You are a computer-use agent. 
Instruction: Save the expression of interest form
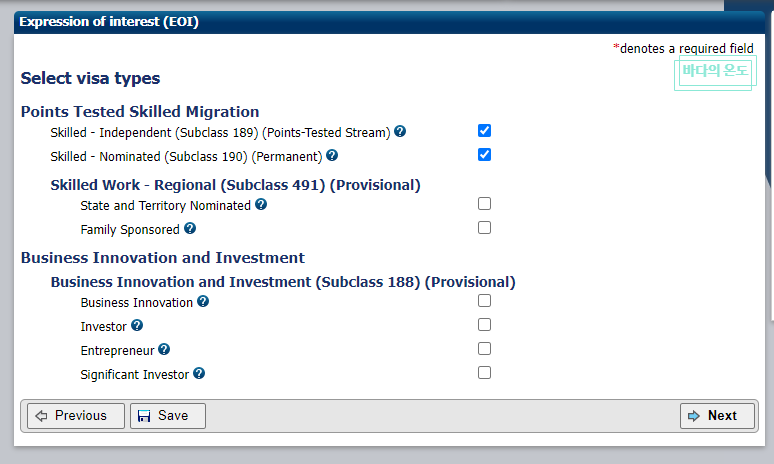point(167,416)
